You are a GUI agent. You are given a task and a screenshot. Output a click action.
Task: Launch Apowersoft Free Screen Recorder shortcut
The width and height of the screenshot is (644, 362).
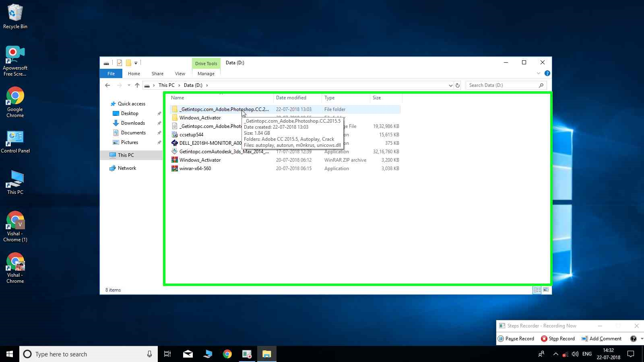[x=15, y=61]
